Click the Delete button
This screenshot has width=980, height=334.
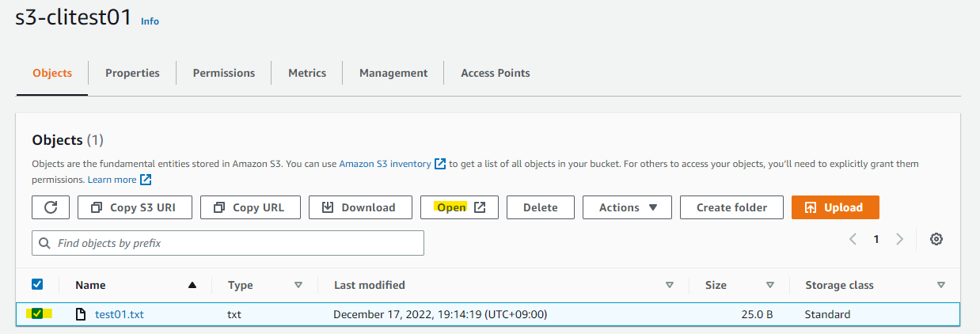pos(541,207)
